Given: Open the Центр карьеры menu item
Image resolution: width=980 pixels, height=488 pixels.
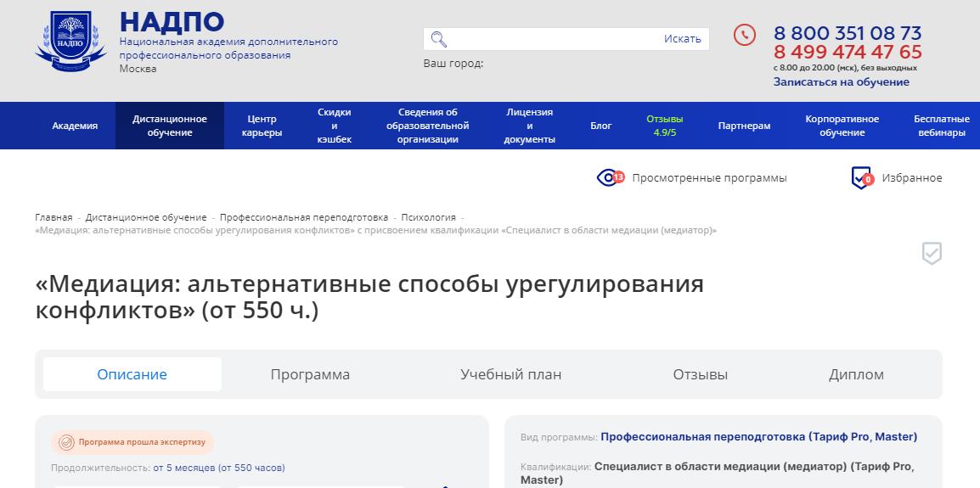Looking at the screenshot, I should (x=262, y=126).
